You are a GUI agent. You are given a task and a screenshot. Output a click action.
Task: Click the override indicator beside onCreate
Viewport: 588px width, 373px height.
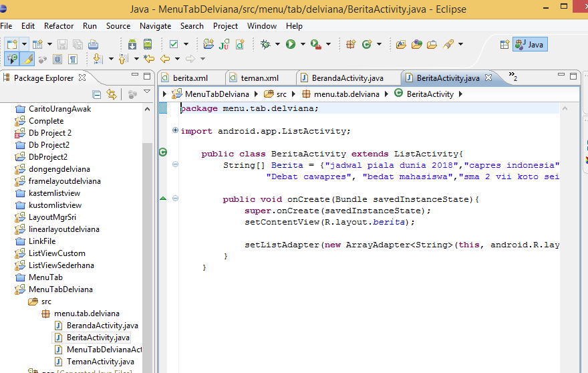(x=163, y=198)
